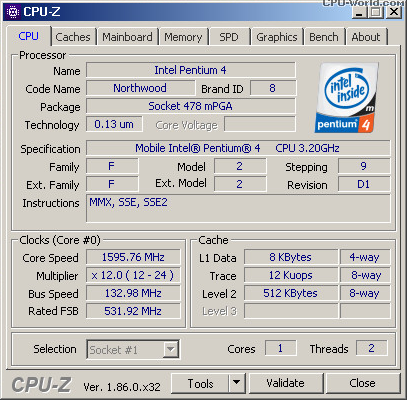Open the Bench tab

click(324, 37)
